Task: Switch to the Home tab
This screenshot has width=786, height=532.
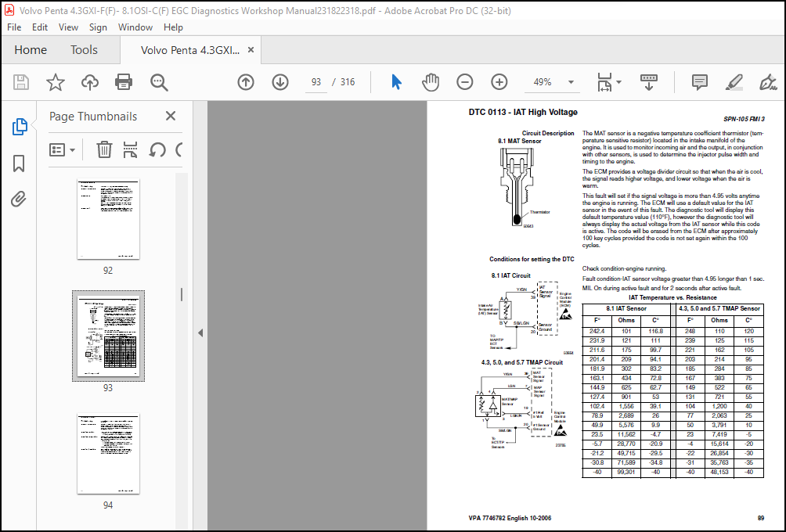Action: tap(31, 50)
